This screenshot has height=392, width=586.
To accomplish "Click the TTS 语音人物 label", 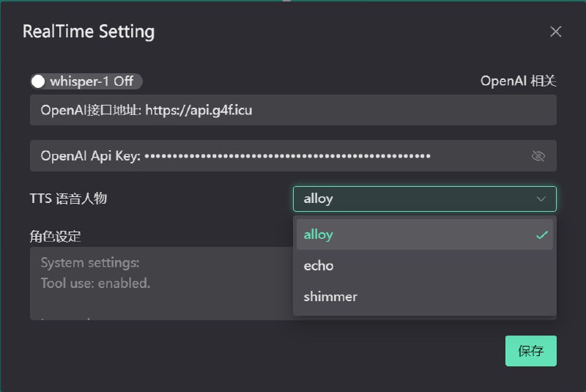I will (68, 199).
